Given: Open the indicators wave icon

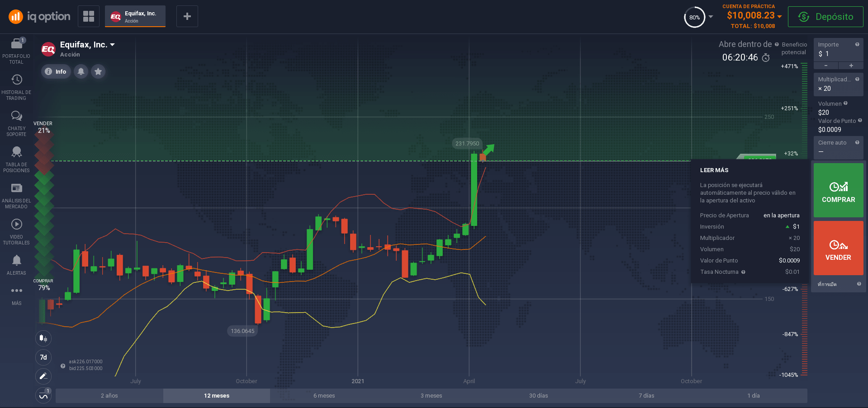Looking at the screenshot, I should (x=43, y=396).
